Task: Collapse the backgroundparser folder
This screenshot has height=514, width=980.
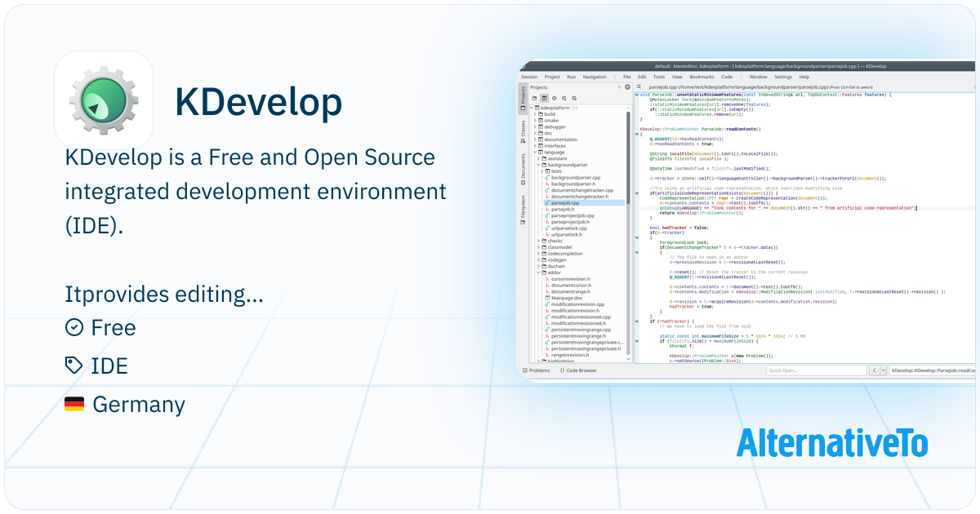Action: click(x=539, y=165)
